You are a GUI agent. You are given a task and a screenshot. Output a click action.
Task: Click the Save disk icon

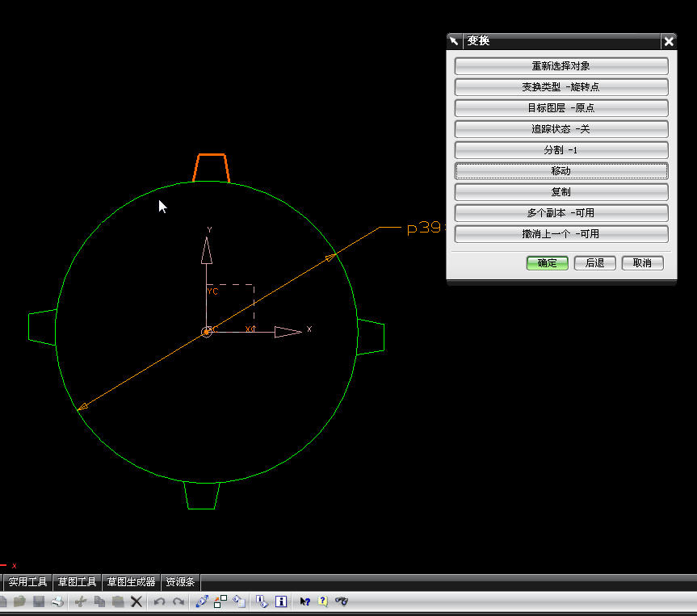39,601
